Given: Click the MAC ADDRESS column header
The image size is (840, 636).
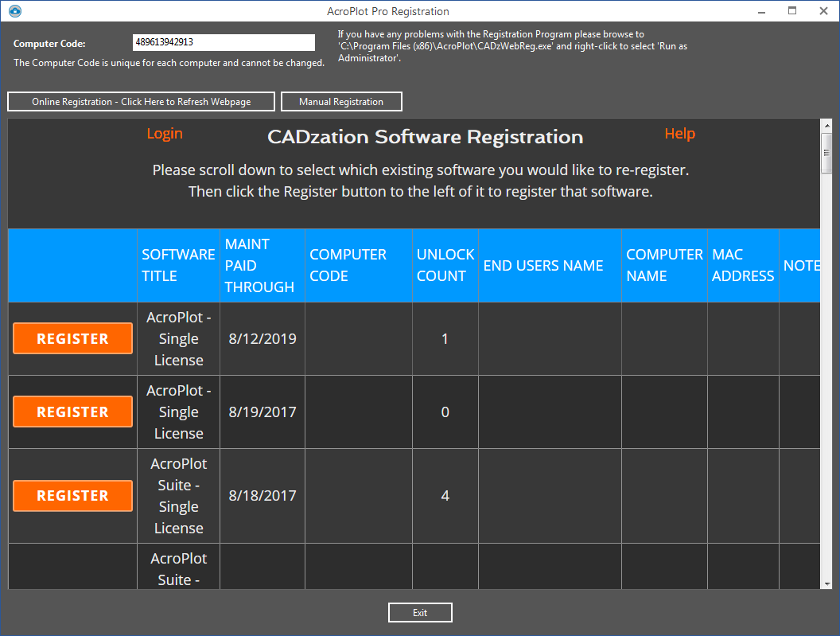Looking at the screenshot, I should tap(743, 265).
